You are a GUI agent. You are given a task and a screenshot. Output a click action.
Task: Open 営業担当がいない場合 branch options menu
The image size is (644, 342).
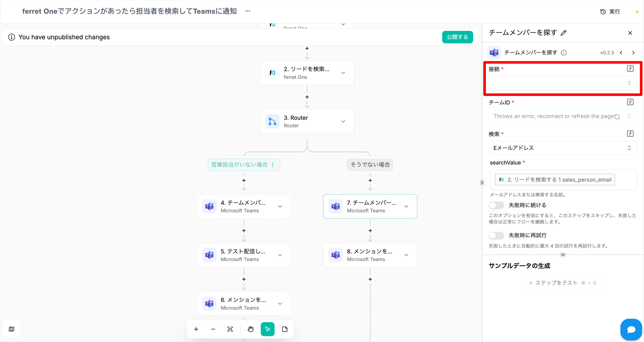tap(273, 165)
